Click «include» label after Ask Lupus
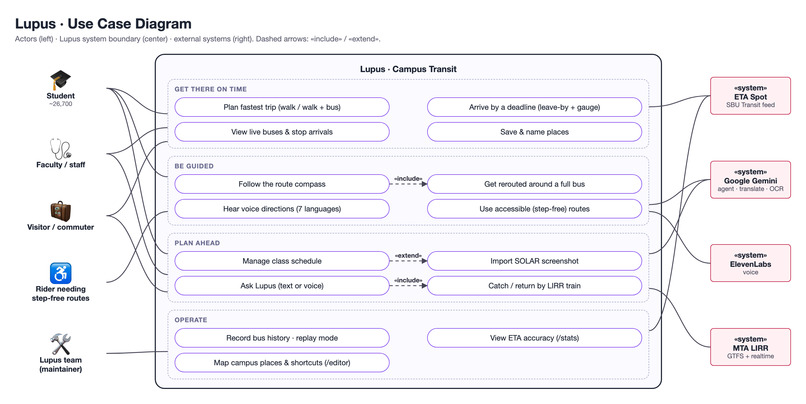Viewport: 806px width, 404px height. point(408,280)
